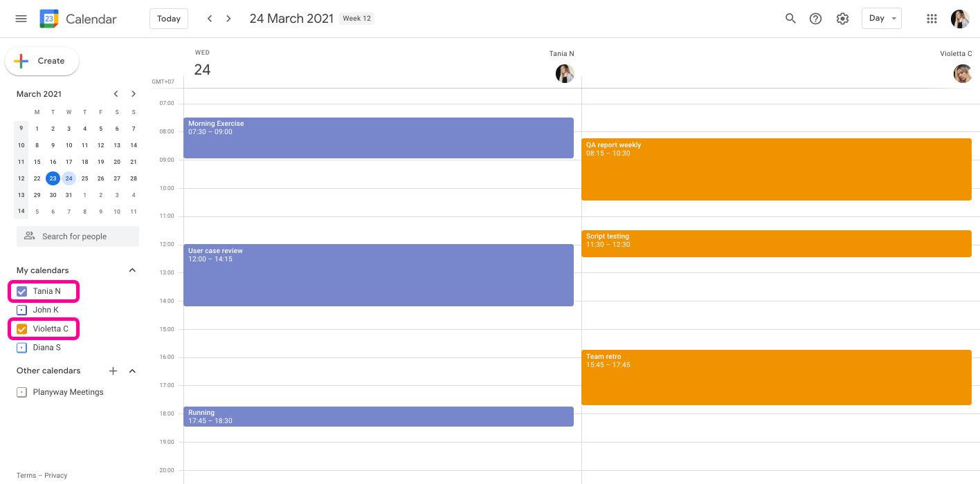The height and width of the screenshot is (484, 980).
Task: Collapse the My calendars section
Action: (x=132, y=270)
